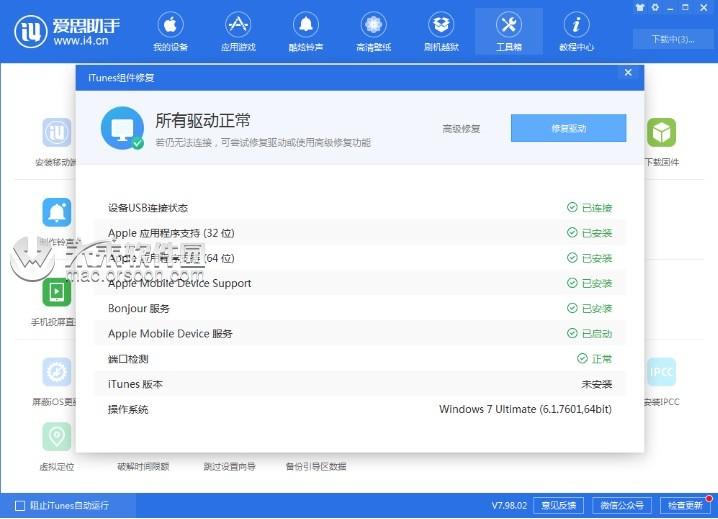718x519 pixels.
Task: Open 应用游戏 app store section
Action: (238, 32)
